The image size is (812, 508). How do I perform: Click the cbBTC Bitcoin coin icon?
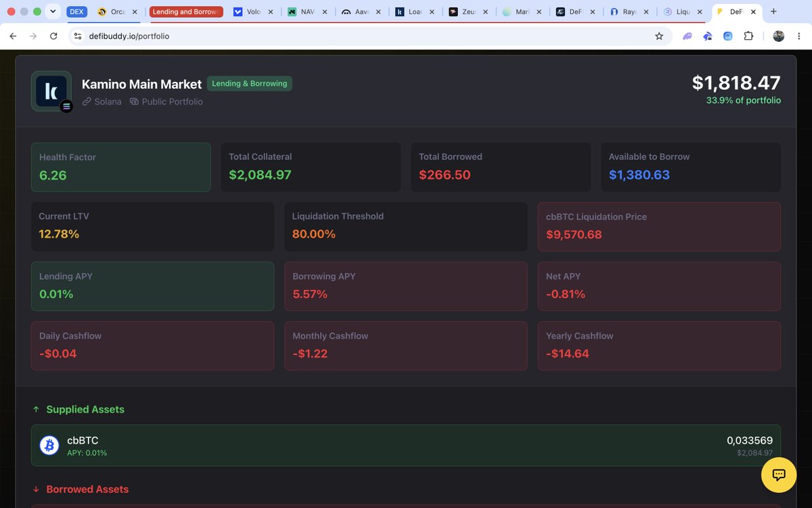[x=49, y=445]
